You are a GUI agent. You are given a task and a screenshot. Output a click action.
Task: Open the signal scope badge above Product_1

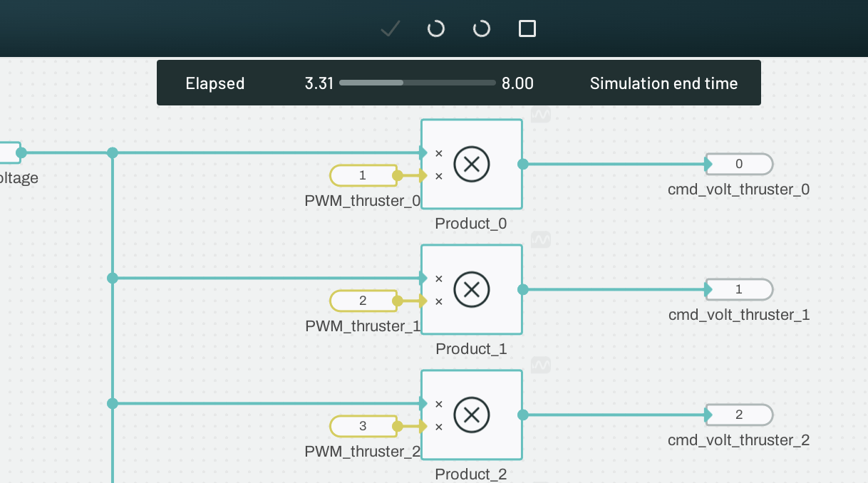point(540,239)
